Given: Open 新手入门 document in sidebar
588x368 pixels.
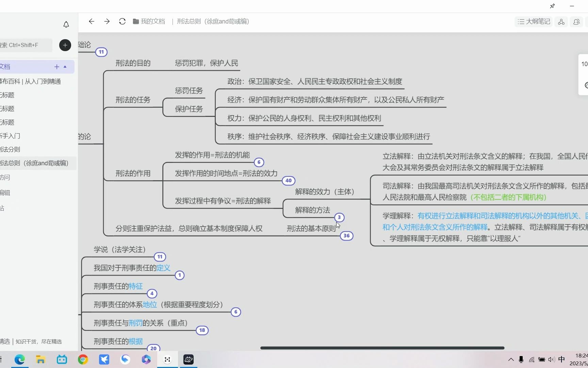Looking at the screenshot, I should pos(10,136).
